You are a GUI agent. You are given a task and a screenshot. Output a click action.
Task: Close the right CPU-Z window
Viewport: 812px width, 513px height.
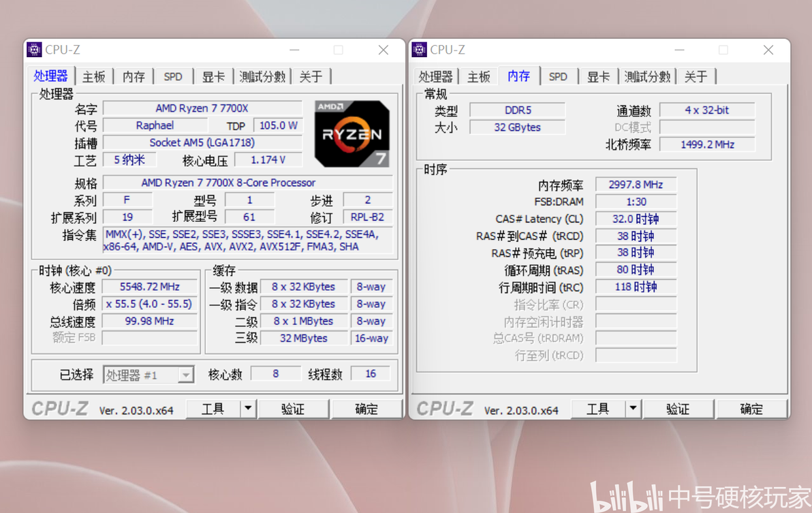point(768,50)
